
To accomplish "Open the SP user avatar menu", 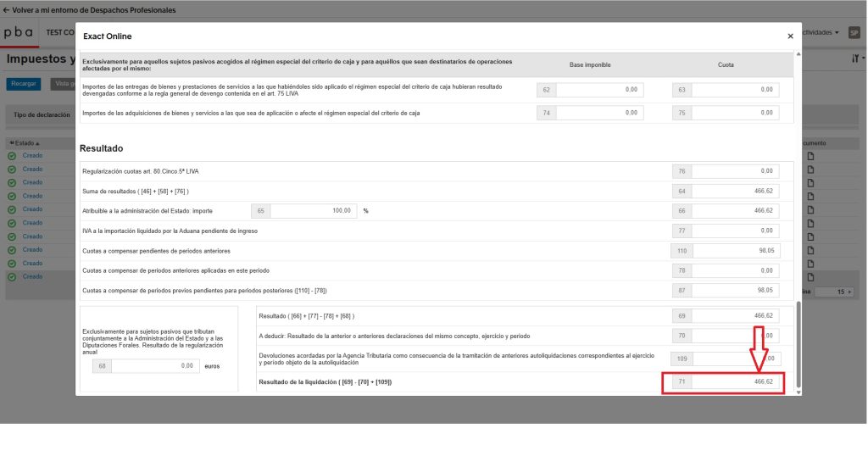I will click(854, 32).
